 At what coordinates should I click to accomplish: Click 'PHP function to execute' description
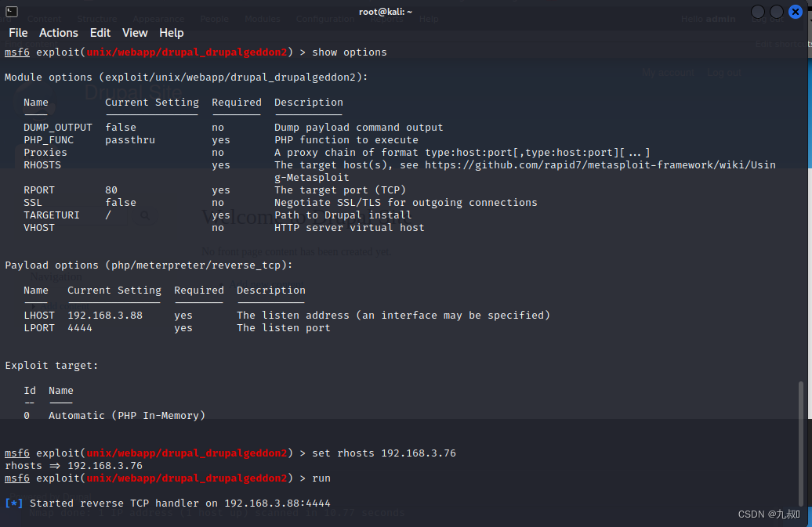pyautogui.click(x=346, y=139)
